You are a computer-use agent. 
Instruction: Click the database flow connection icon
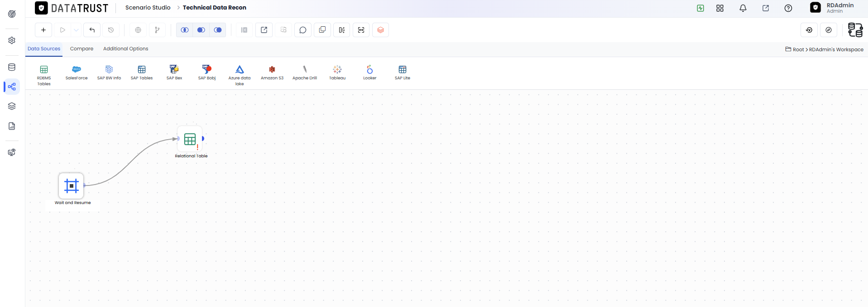coord(855,30)
